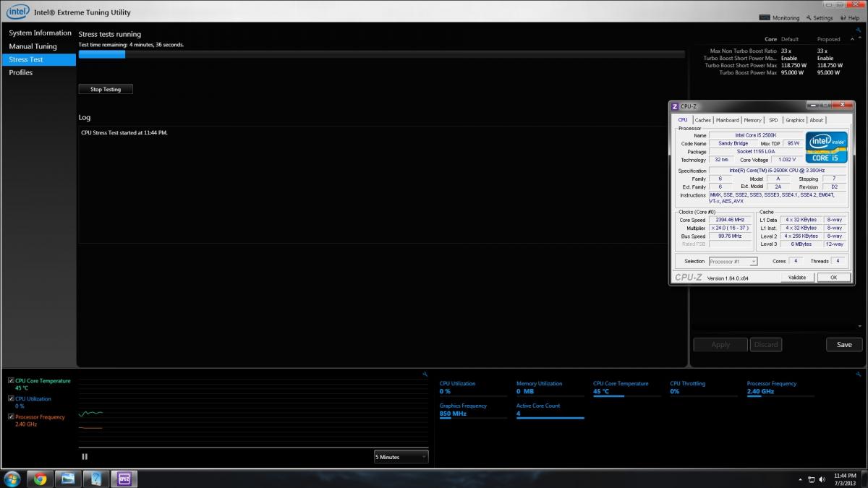Click the Stop Testing button
The height and width of the screenshot is (488, 868).
[106, 89]
